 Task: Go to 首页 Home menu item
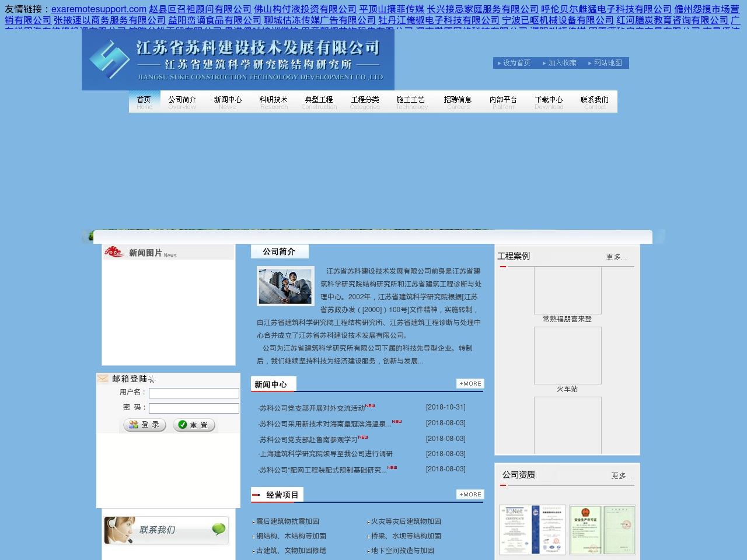point(144,103)
